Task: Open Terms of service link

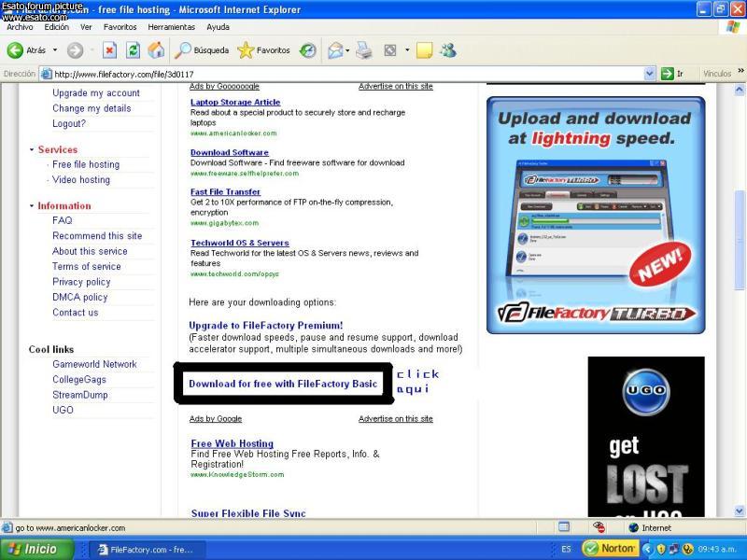Action: pyautogui.click(x=86, y=266)
